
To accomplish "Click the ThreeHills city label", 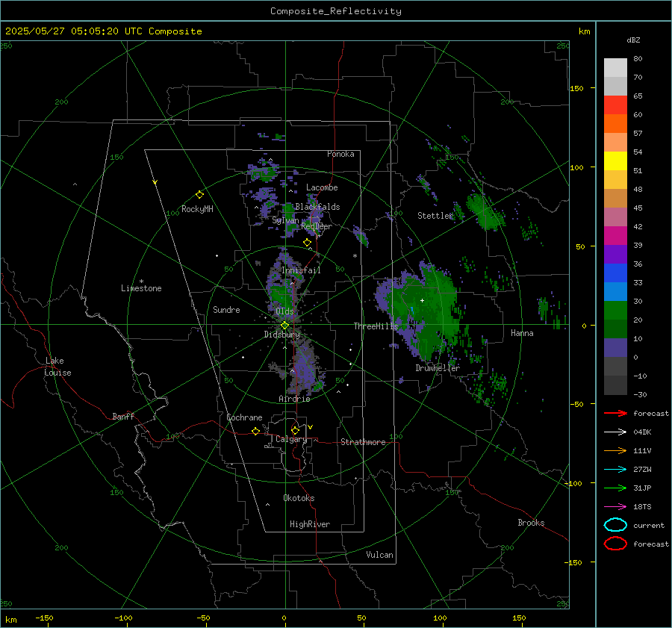I will coord(376,326).
